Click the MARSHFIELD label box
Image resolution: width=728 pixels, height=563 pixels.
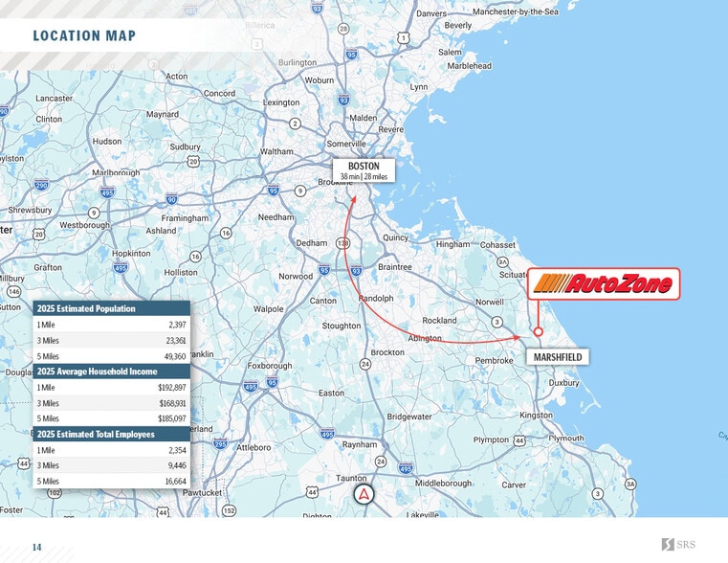[558, 357]
